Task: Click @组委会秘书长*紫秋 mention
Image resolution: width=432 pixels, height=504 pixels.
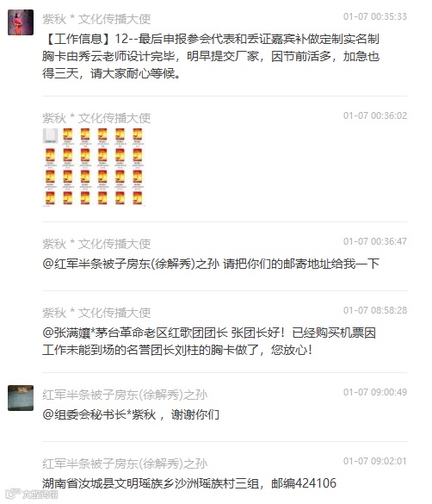Action: coord(99,414)
